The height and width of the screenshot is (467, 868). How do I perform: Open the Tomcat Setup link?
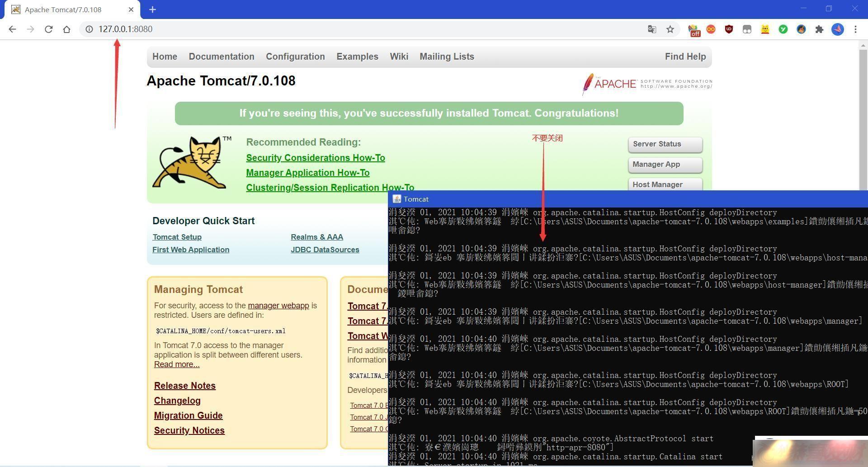pos(177,237)
